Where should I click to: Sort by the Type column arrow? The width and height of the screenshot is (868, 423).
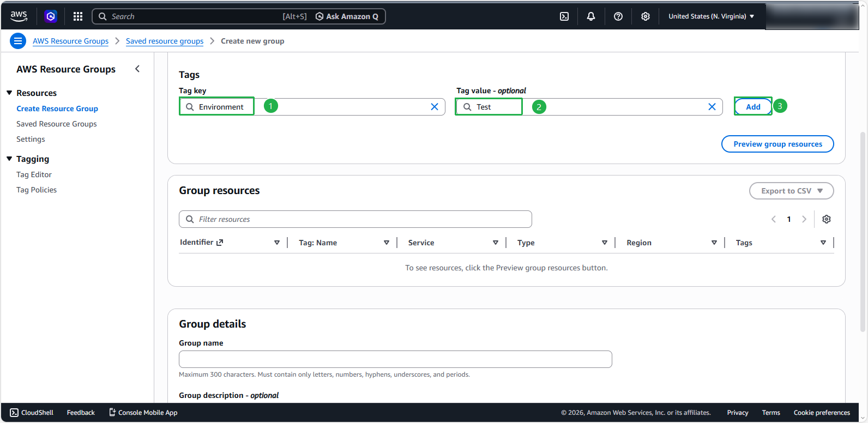(x=605, y=243)
